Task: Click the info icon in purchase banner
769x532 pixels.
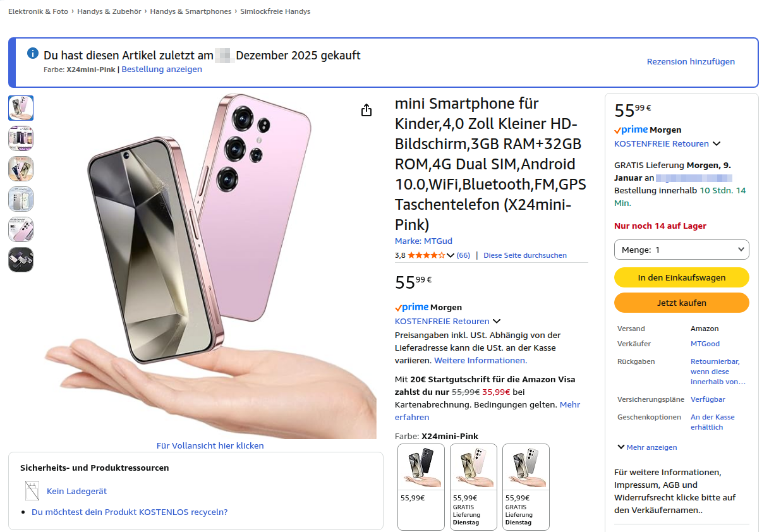Action: coord(33,54)
